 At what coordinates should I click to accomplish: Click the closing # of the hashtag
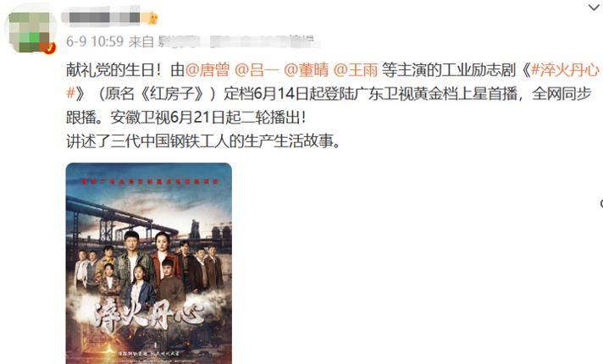[x=70, y=93]
